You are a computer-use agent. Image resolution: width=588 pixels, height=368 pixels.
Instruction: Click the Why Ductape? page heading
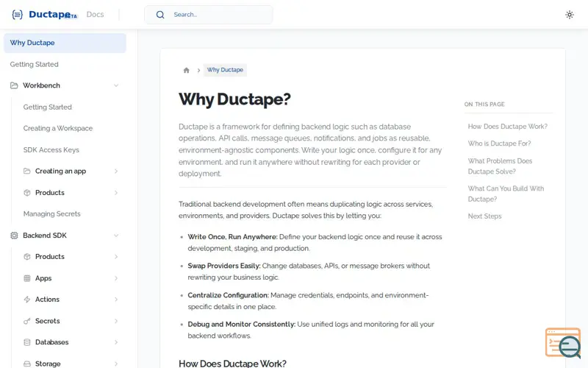pyautogui.click(x=234, y=99)
